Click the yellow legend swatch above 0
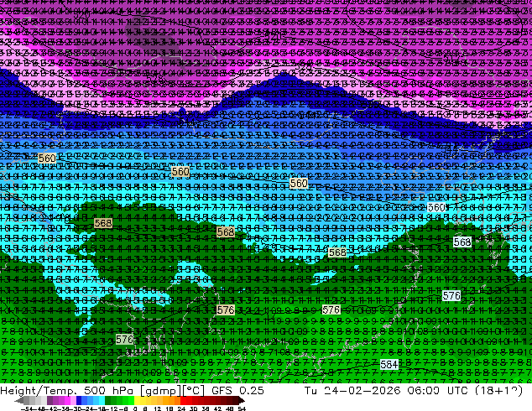 pos(137,400)
